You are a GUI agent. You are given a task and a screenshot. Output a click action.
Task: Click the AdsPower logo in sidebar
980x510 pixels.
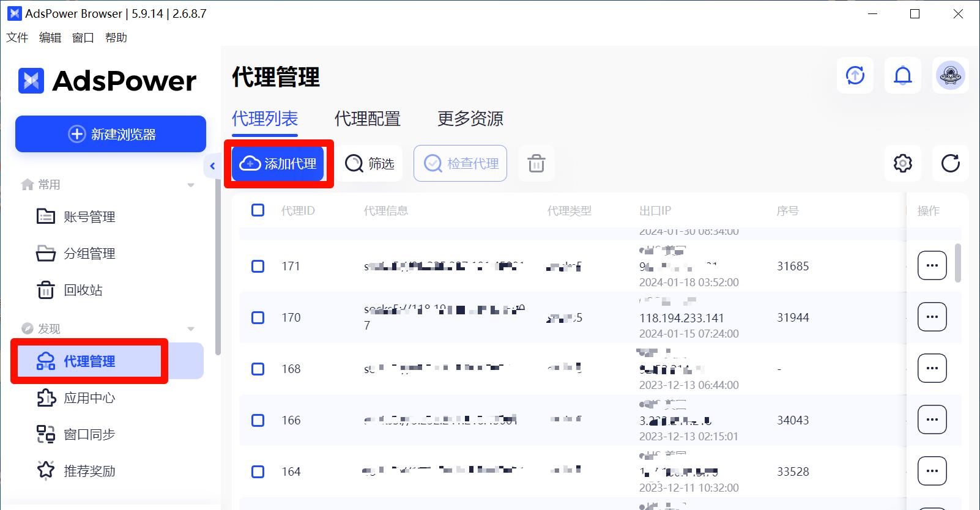[107, 81]
